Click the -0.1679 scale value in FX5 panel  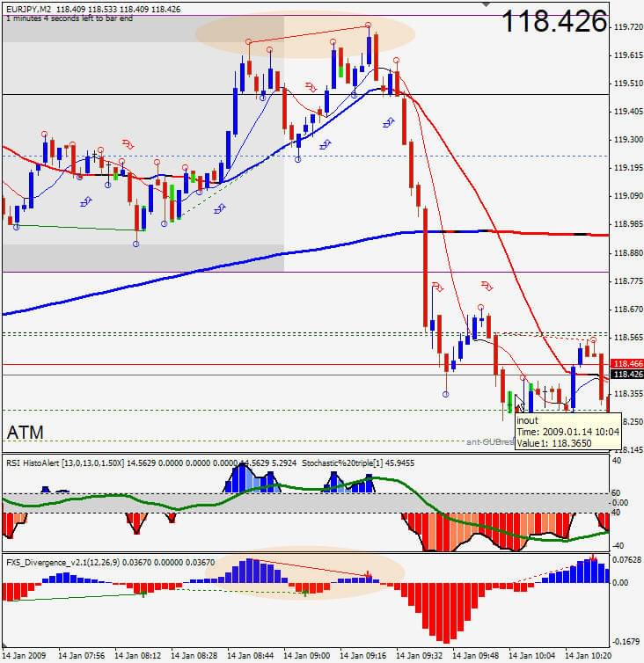[x=627, y=641]
